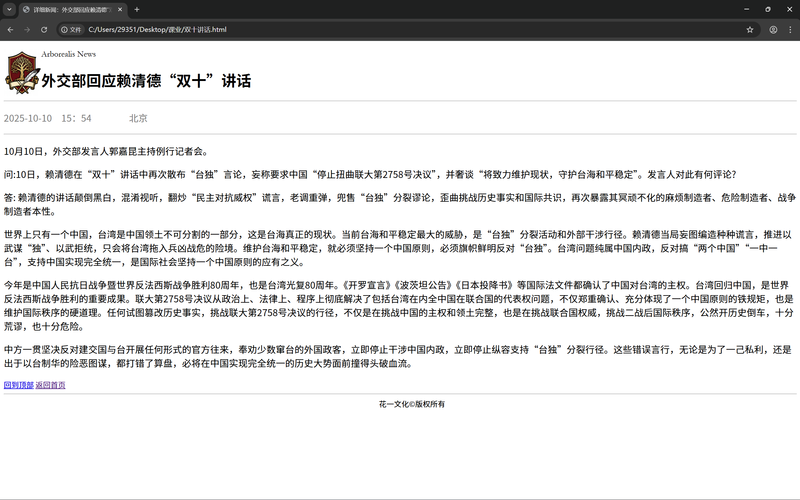The height and width of the screenshot is (500, 800).
Task: Click the Arborealis News site name
Action: tap(69, 54)
